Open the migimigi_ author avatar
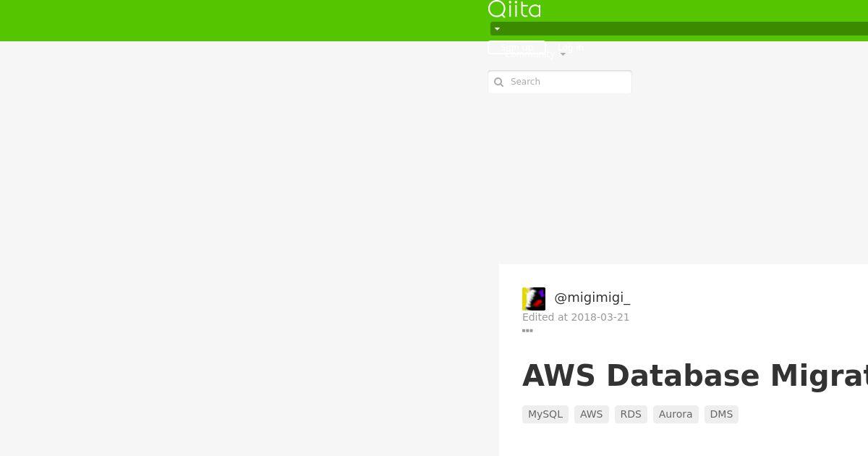868x456 pixels. (534, 299)
